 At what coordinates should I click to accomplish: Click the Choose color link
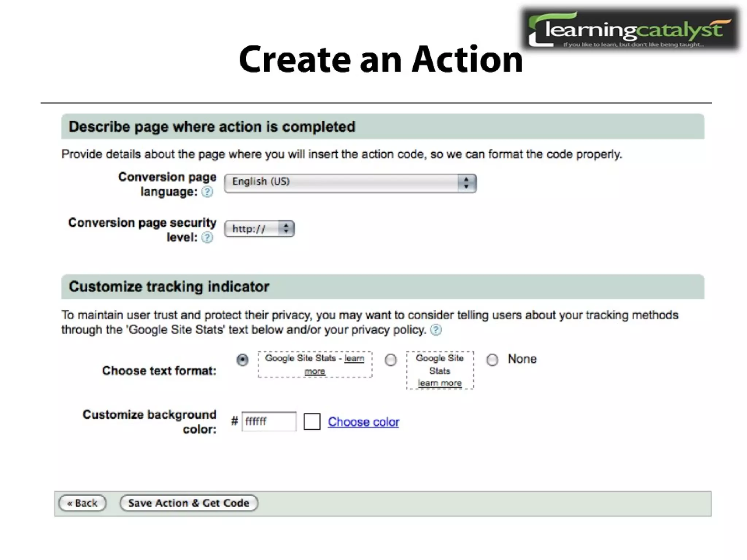tap(363, 422)
